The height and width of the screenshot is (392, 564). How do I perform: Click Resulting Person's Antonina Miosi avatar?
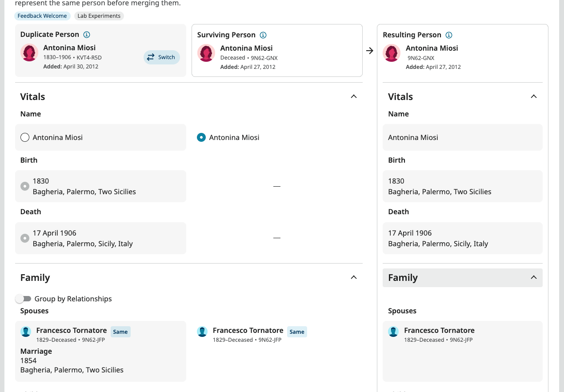pos(392,53)
